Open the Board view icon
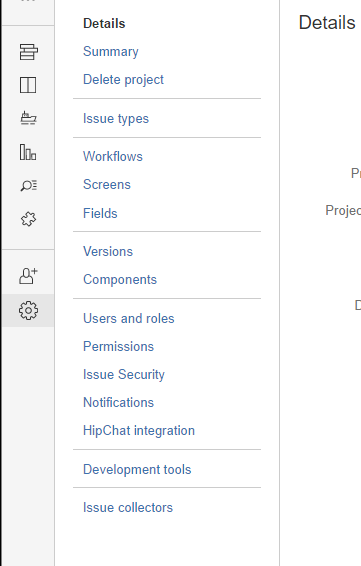Image resolution: width=361 pixels, height=566 pixels. (28, 85)
